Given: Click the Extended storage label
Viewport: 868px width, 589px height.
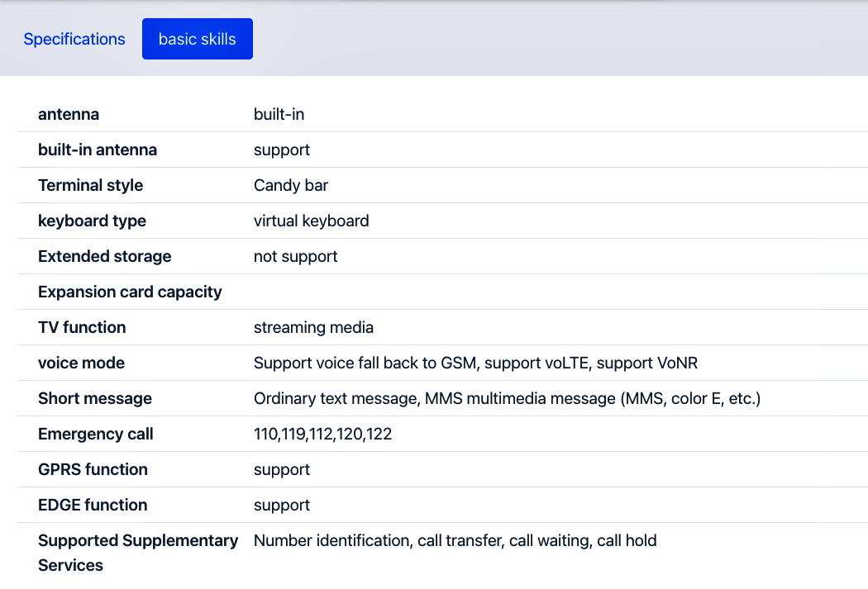Looking at the screenshot, I should coord(105,256).
